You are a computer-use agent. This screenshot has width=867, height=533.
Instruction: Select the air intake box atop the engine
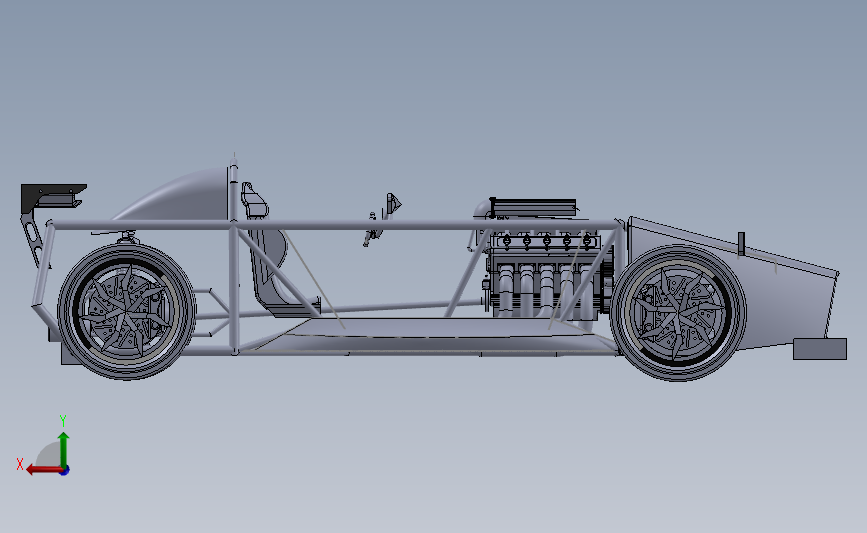pos(533,208)
